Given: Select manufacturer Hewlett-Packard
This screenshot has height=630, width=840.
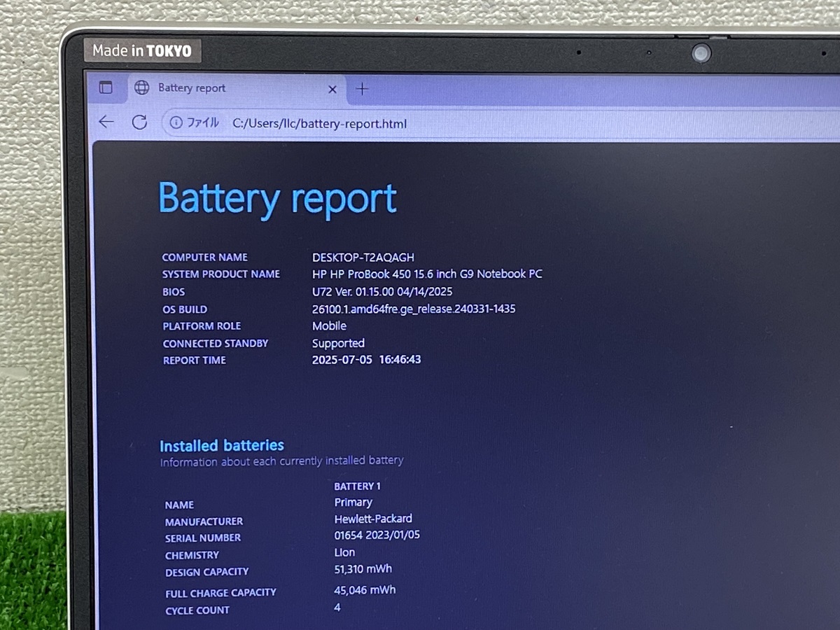Looking at the screenshot, I should pos(373,519).
